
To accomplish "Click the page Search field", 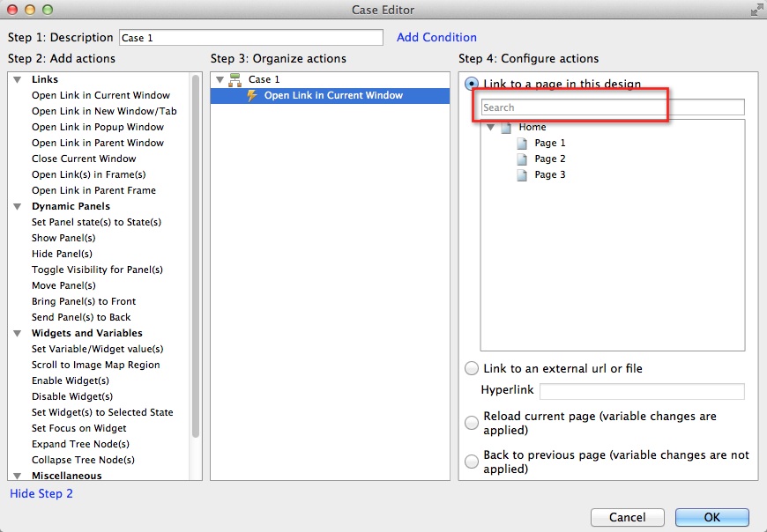I will [613, 107].
